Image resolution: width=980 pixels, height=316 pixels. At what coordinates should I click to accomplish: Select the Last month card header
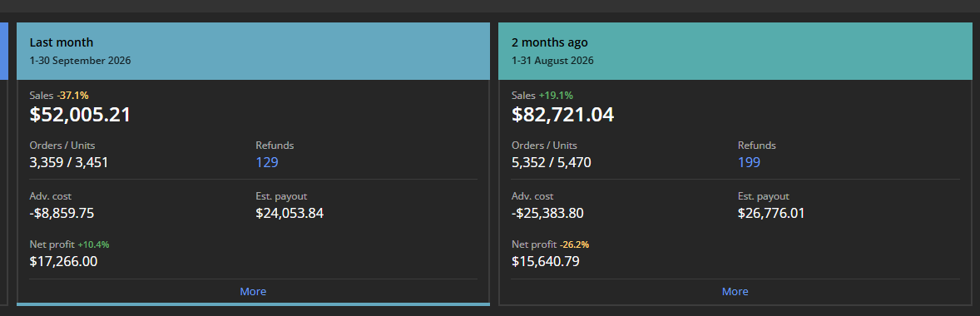click(x=253, y=52)
